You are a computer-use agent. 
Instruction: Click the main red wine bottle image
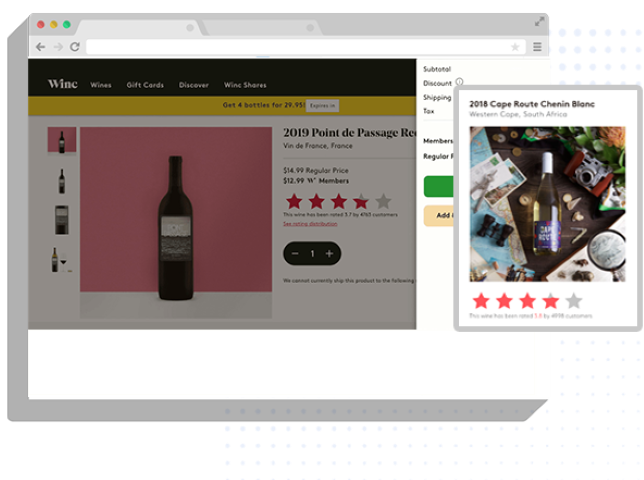point(176,223)
